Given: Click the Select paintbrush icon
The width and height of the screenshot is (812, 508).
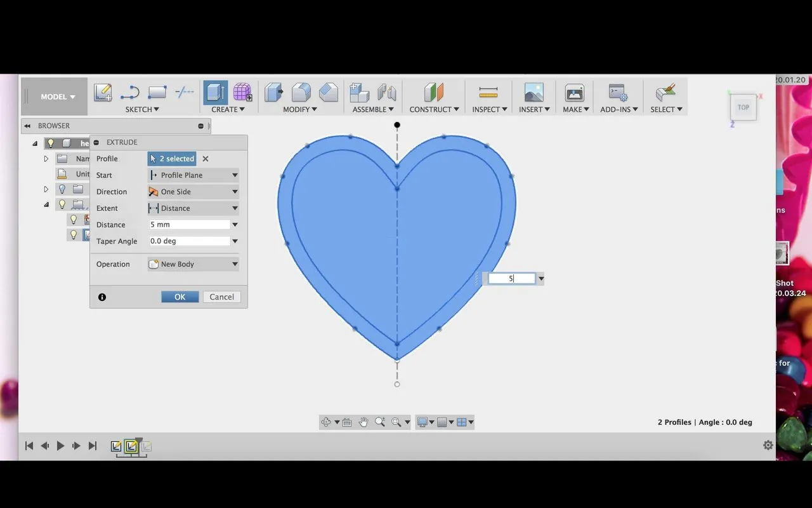Looking at the screenshot, I should pos(665,93).
